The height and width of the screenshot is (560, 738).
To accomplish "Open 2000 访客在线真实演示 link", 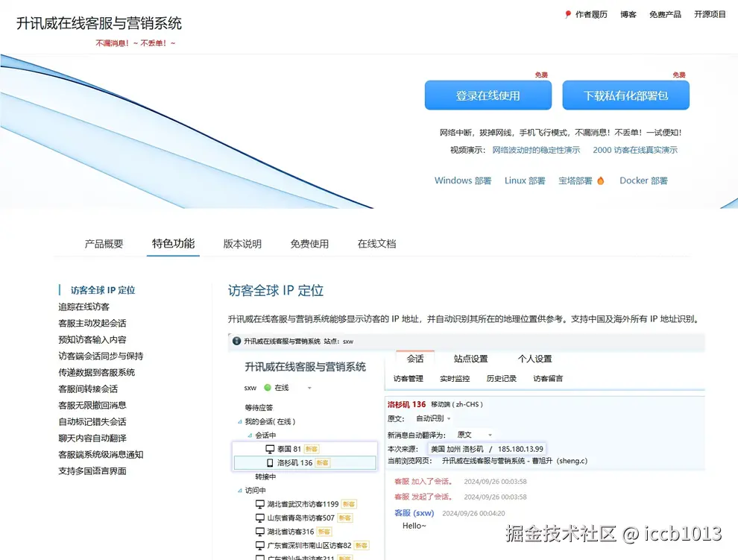I will [635, 150].
